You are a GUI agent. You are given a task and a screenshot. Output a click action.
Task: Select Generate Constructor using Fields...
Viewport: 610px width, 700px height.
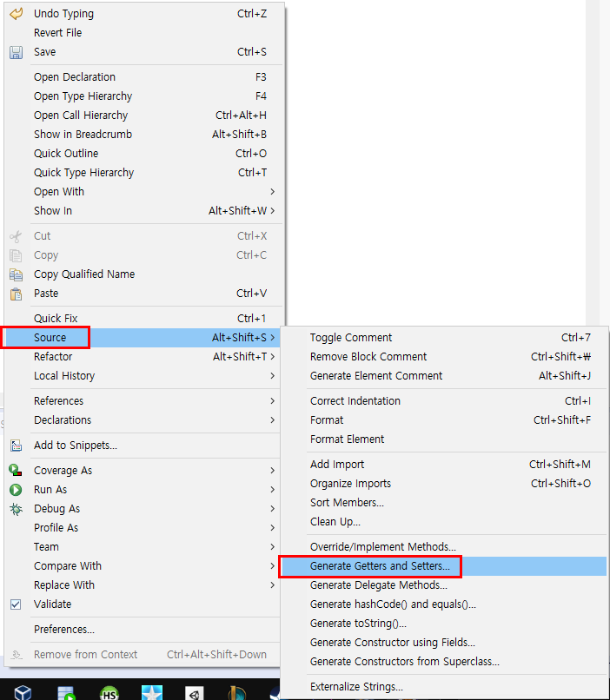444,643
